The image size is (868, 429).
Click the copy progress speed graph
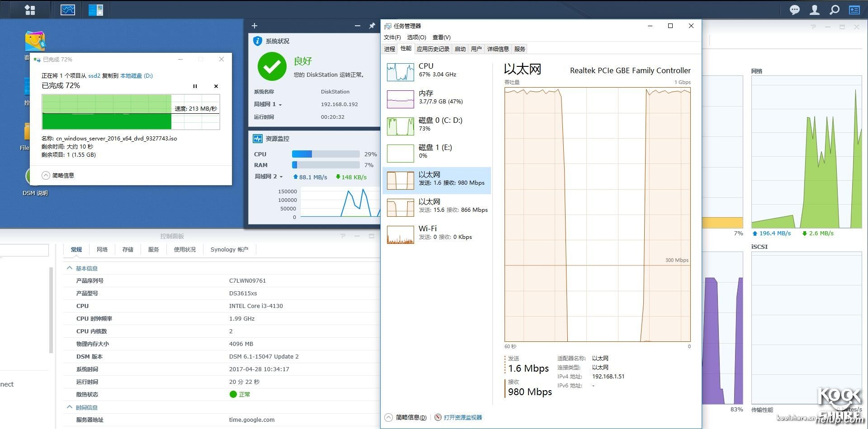point(131,112)
